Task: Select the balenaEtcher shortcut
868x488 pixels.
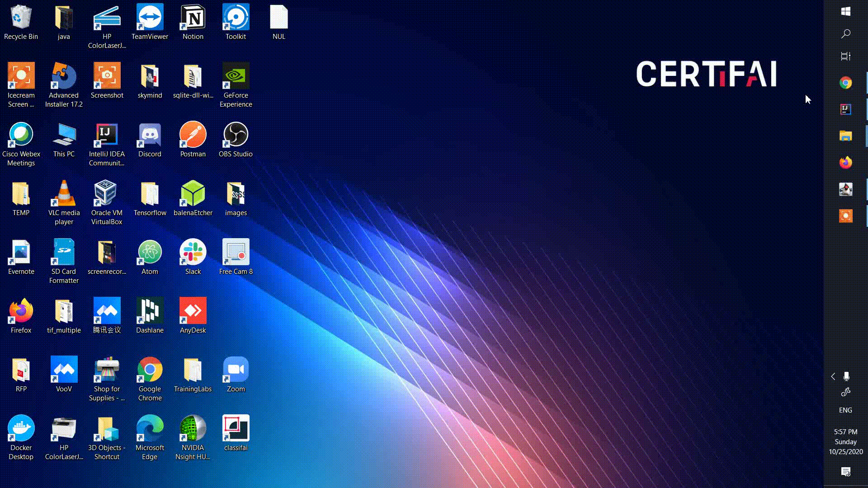Action: [x=193, y=194]
